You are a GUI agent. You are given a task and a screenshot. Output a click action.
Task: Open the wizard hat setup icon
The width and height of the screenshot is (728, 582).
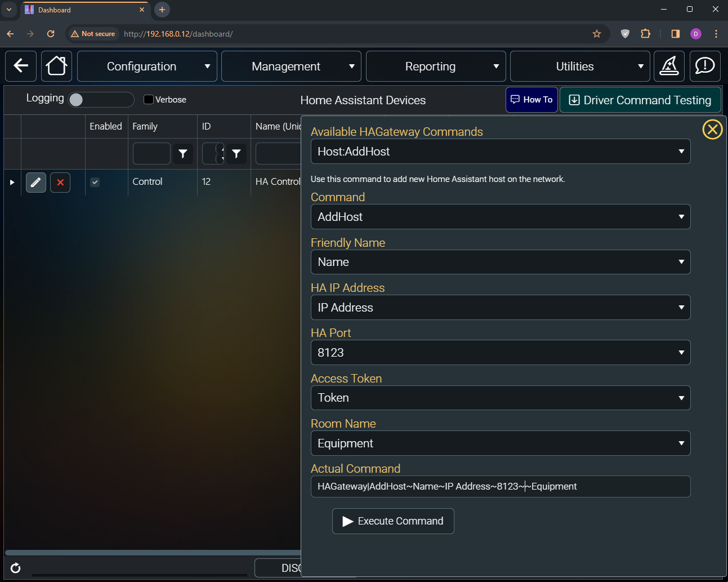tap(669, 66)
